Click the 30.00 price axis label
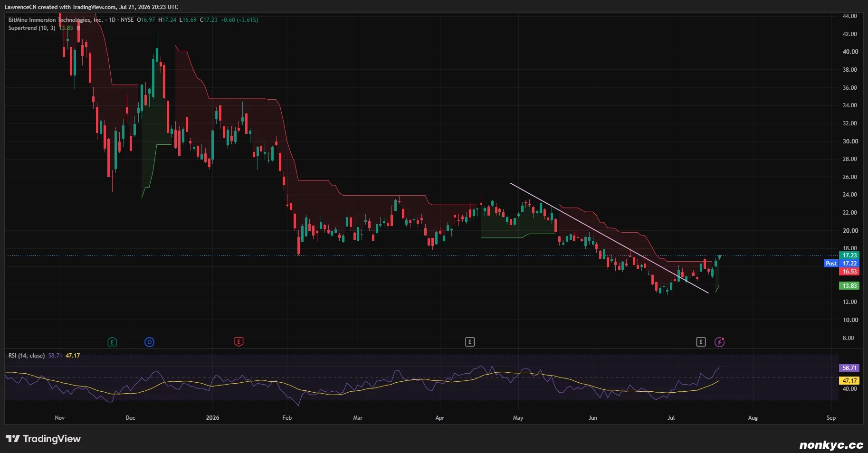This screenshot has height=453, width=868. pos(850,142)
